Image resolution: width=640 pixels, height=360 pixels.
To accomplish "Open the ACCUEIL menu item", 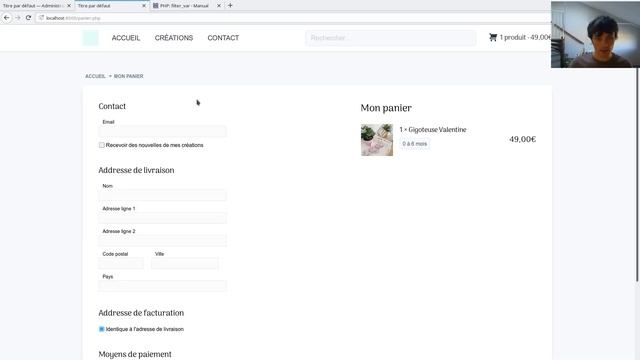I will [x=126, y=38].
